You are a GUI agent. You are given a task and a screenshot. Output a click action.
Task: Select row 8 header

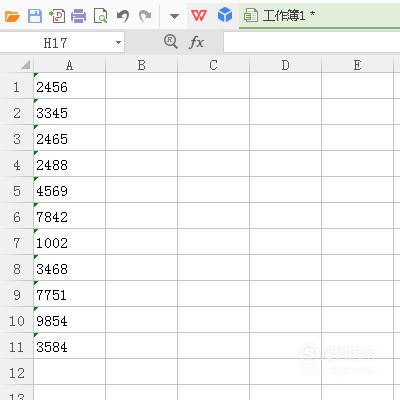(17, 269)
